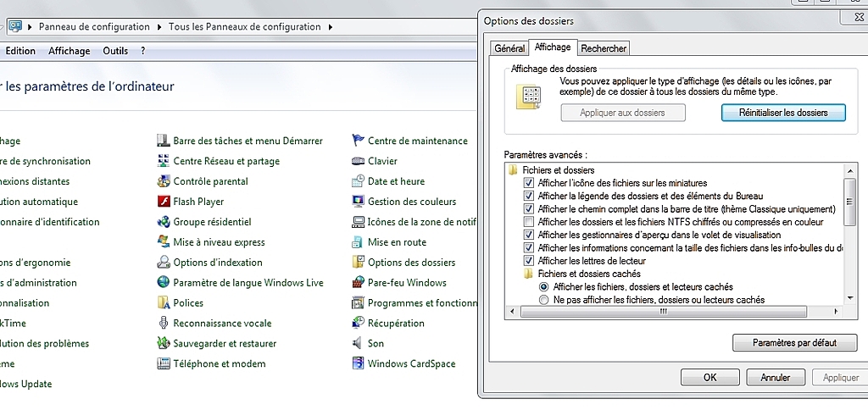Click arrow before Panneau de configuration breadcrumb
868x410 pixels.
(x=30, y=26)
